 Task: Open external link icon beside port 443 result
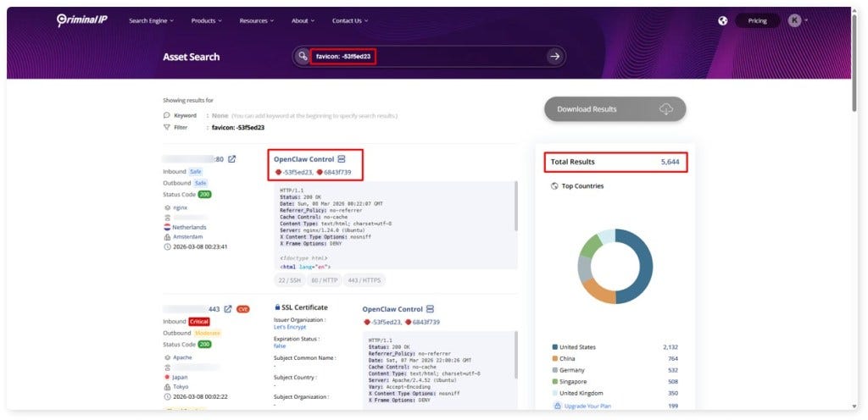227,309
